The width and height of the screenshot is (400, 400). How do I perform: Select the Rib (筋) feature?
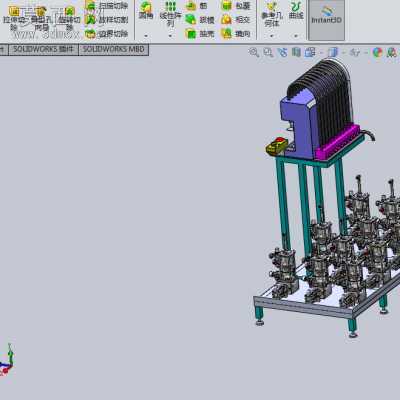(x=197, y=6)
